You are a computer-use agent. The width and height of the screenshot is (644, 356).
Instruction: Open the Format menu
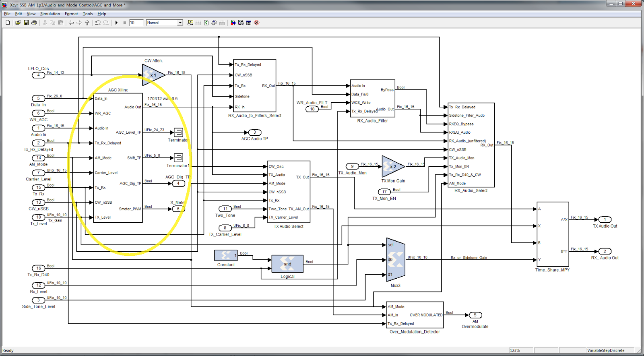[x=71, y=14]
